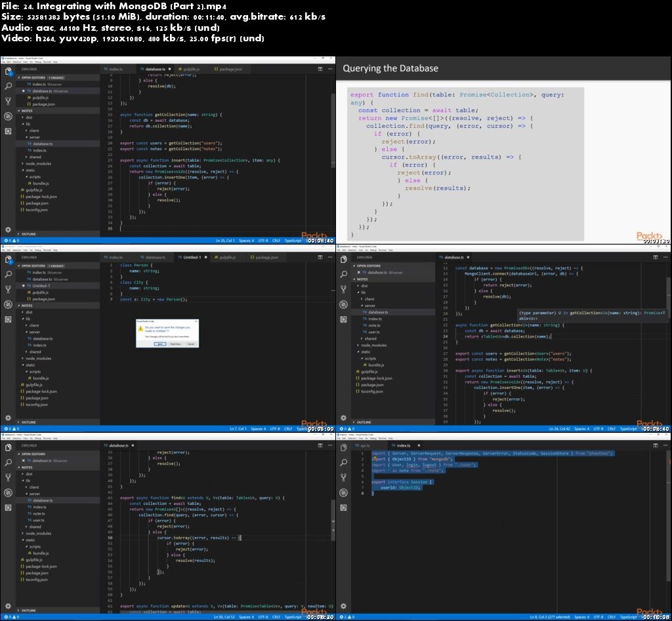This screenshot has width=672, height=621.
Task: Open Explorer icon in bottom-right VS Code frame
Action: (x=344, y=447)
